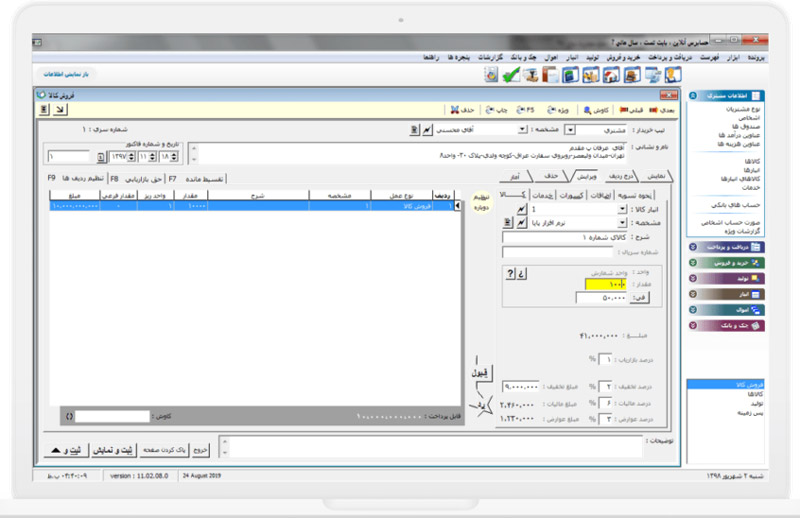This screenshot has width=800, height=518.
Task: Increment the year ۱۳۹۷ stepper
Action: 131,155
